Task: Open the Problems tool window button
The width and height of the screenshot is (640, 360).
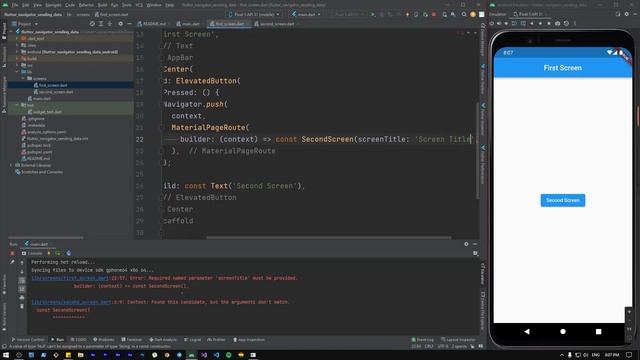Action: (104, 340)
